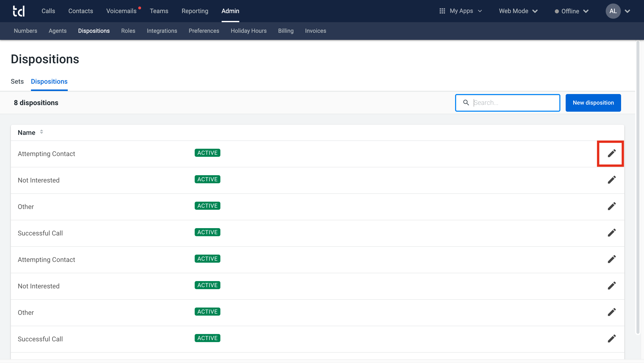The height and width of the screenshot is (363, 644).
Task: Click the first 'Not Interested' name
Action: pos(39,180)
